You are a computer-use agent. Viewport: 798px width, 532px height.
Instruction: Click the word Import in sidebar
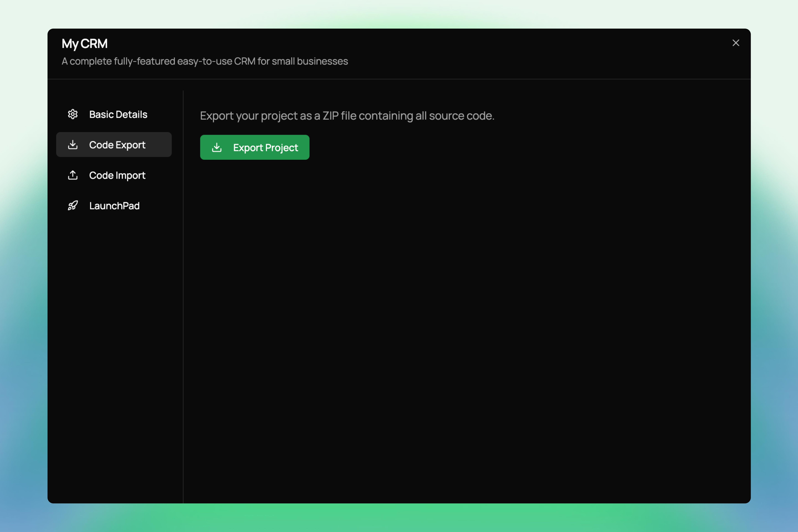point(131,175)
